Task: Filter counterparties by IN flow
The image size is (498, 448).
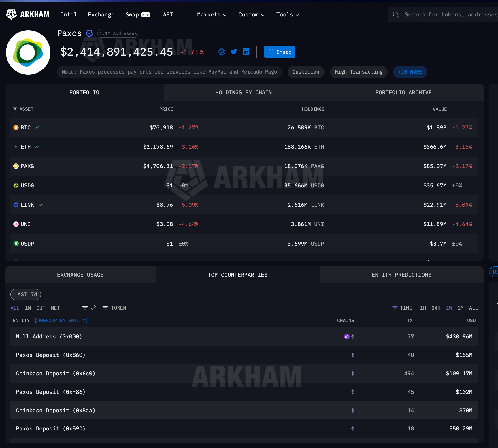Action: (x=28, y=308)
